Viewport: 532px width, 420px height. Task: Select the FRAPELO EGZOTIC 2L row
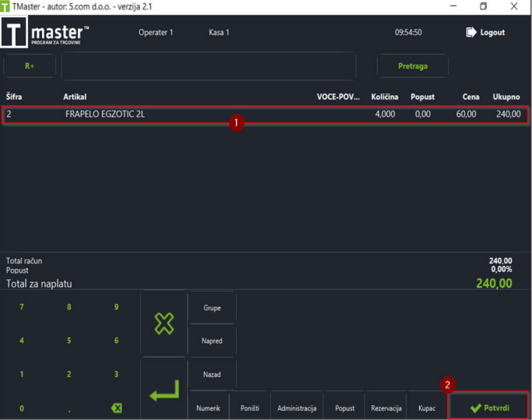tap(265, 115)
